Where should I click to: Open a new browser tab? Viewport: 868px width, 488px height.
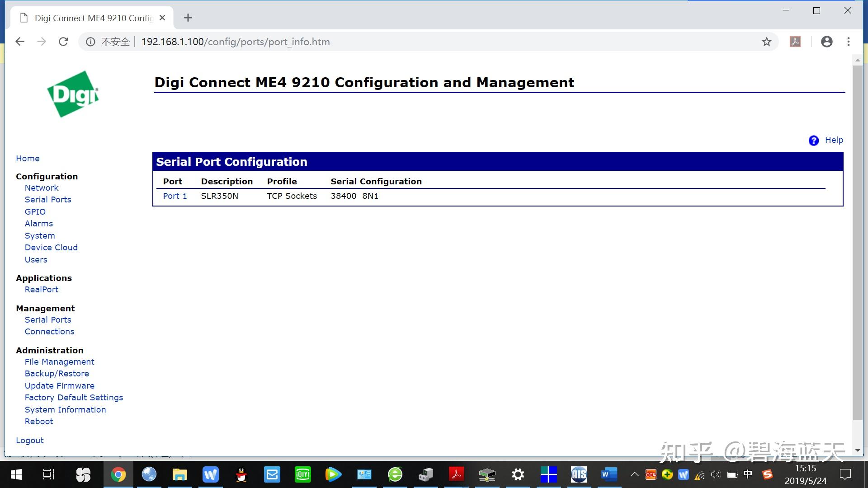click(188, 18)
